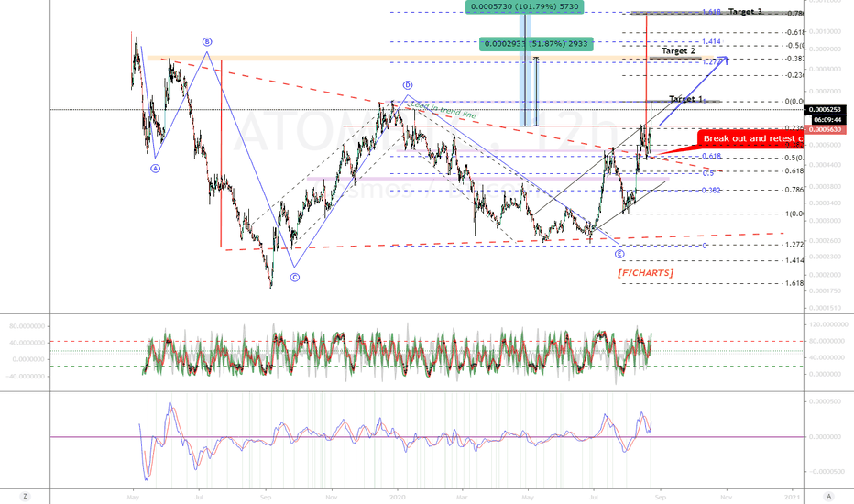Click the blue 1.414 Fibonacci level label
Viewport: 854px width, 504px height.
click(x=711, y=42)
